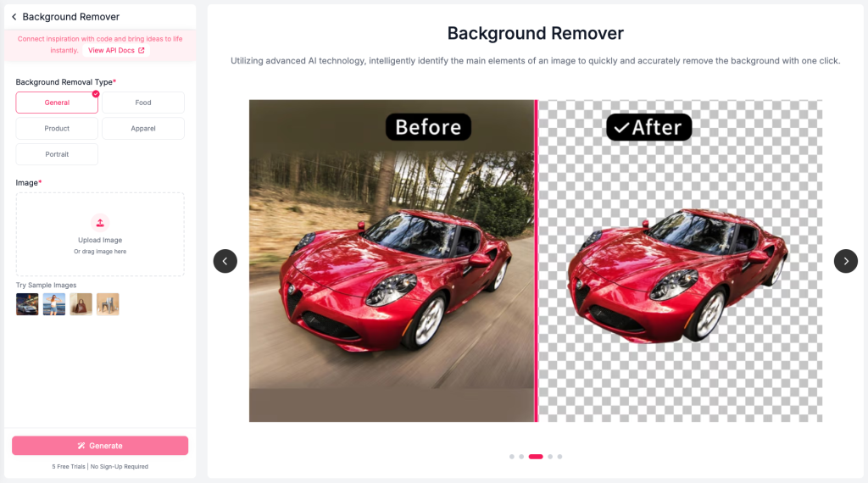868x483 pixels.
Task: Select the Portrait removal type
Action: point(57,155)
